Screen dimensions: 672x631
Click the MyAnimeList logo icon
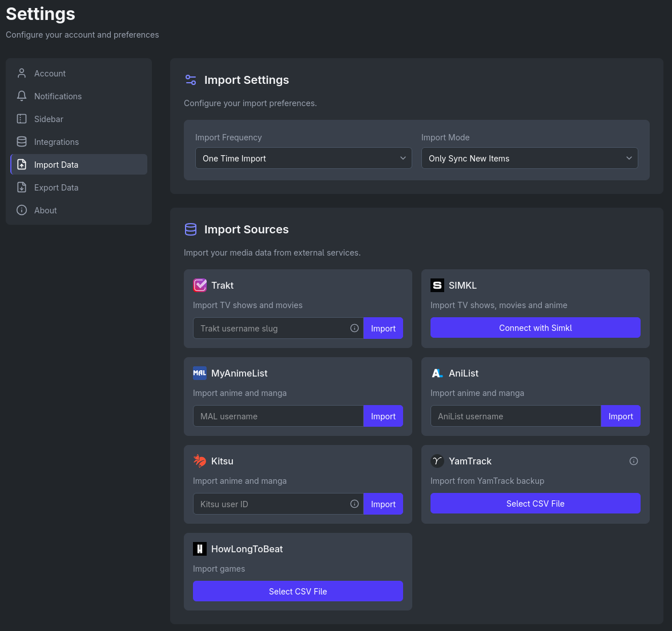[x=200, y=373]
